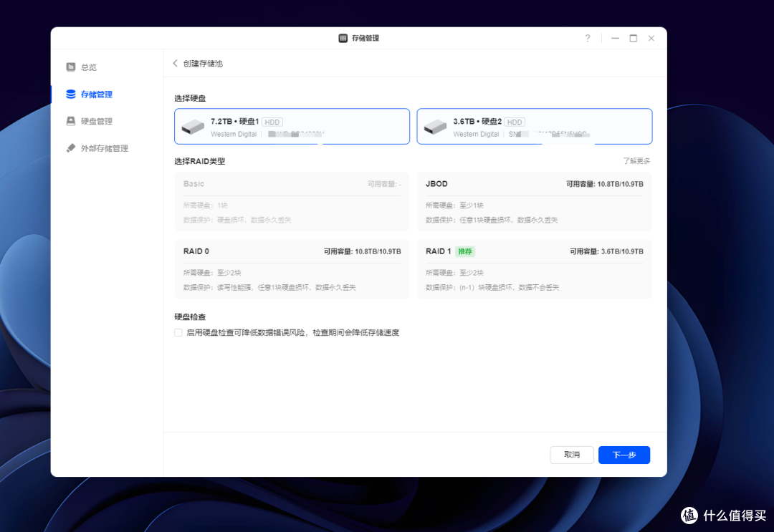Select the 7.2TB 硬盘1 disk card
Viewport: 774px width, 532px height.
coord(292,127)
